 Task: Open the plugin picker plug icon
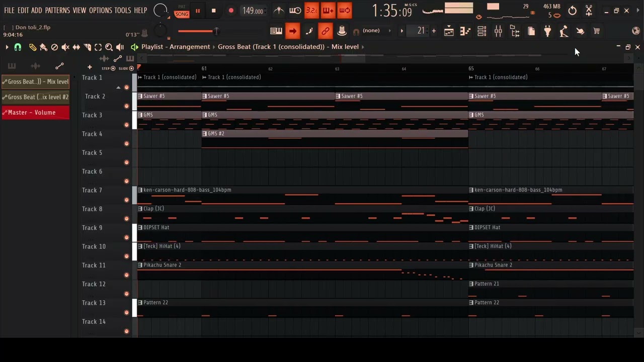547,31
